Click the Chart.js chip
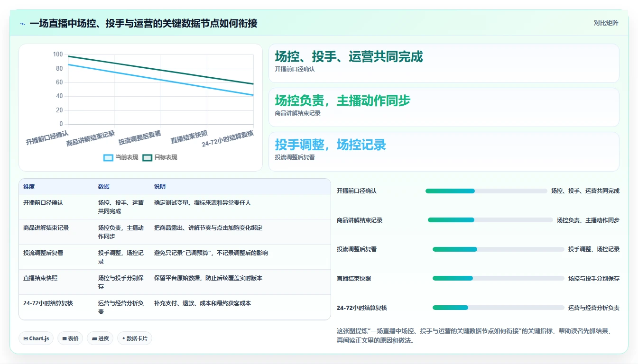Viewport: 638px width, 364px height. (x=37, y=338)
